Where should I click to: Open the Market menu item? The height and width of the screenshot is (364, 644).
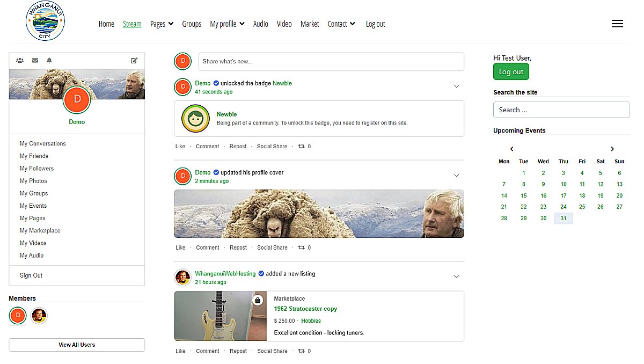pyautogui.click(x=310, y=24)
